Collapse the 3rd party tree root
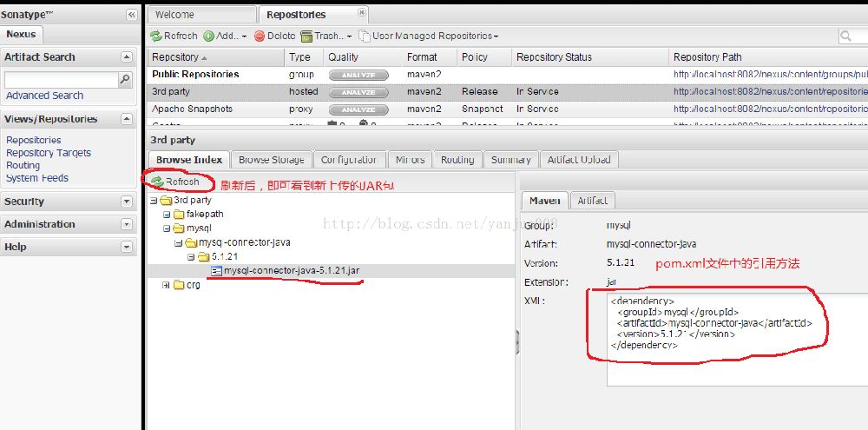The height and width of the screenshot is (430, 868). pos(154,201)
